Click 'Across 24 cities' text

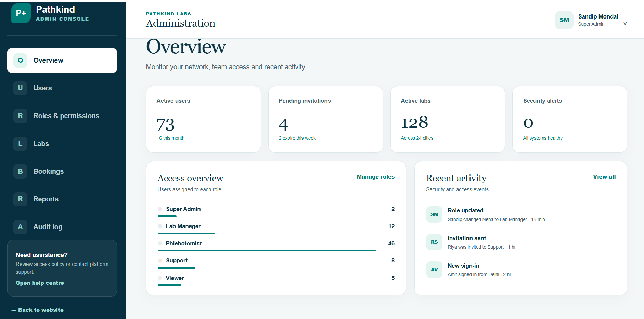[x=417, y=138]
